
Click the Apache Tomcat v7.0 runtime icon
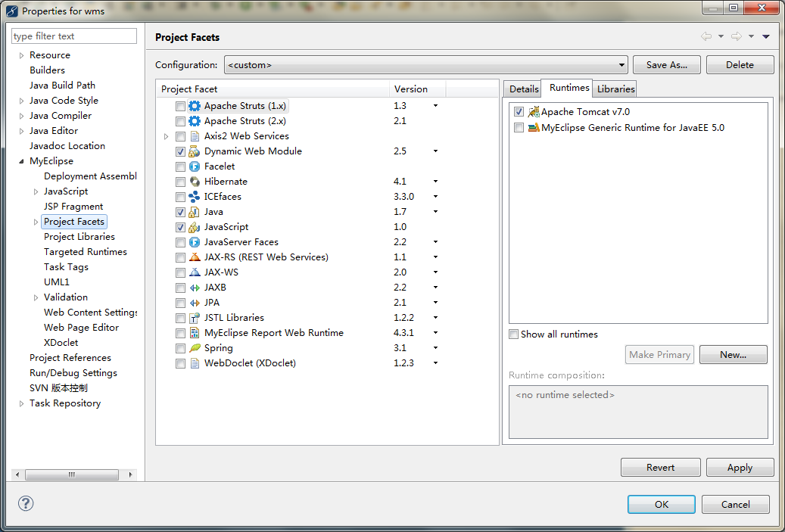coord(534,111)
